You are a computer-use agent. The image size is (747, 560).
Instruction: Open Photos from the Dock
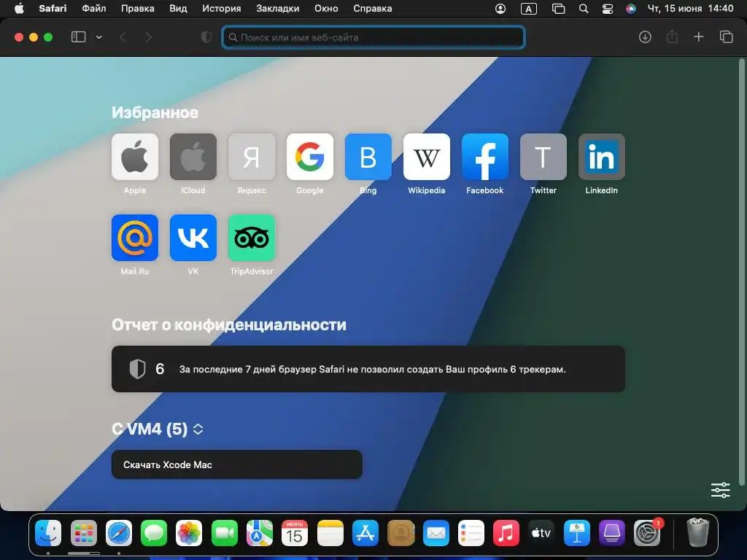point(189,533)
